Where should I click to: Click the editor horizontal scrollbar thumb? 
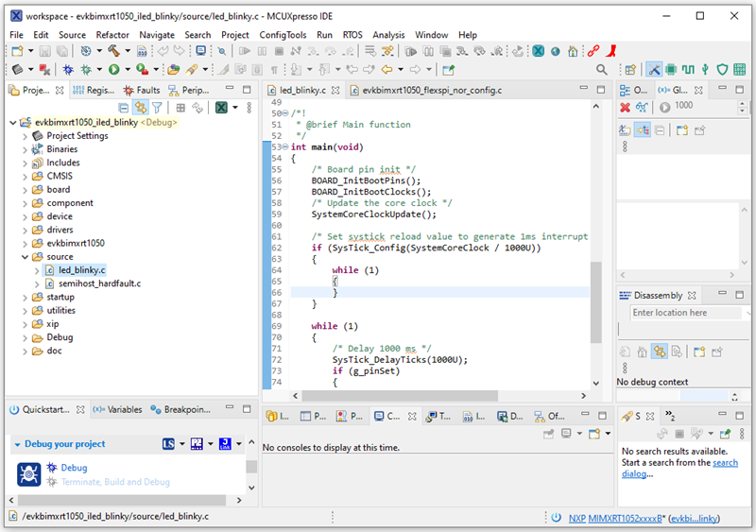point(400,396)
